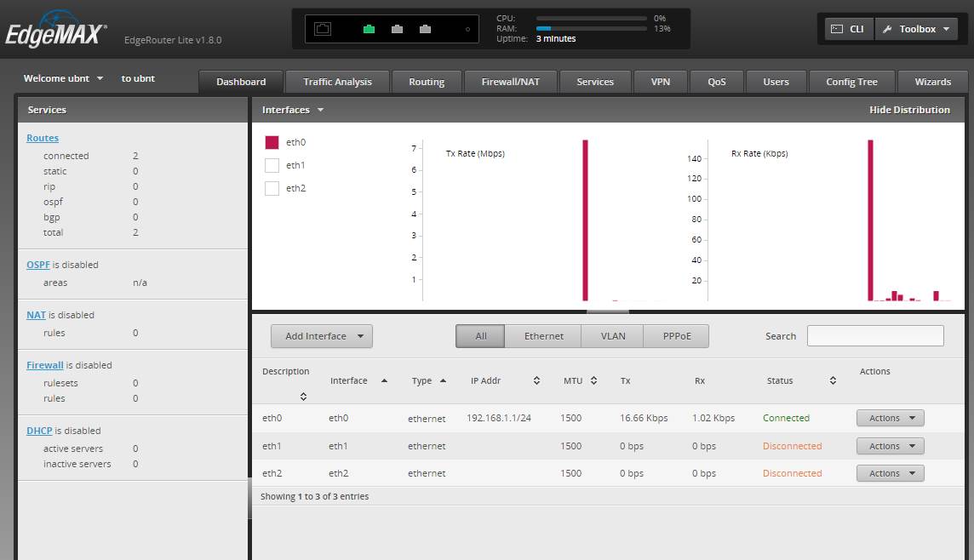974x560 pixels.
Task: Click Hide Distribution link
Action: (x=909, y=110)
